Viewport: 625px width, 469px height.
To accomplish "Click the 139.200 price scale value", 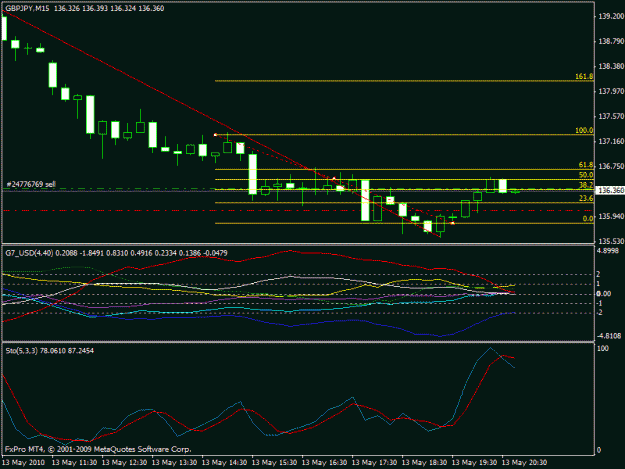I will click(x=611, y=16).
